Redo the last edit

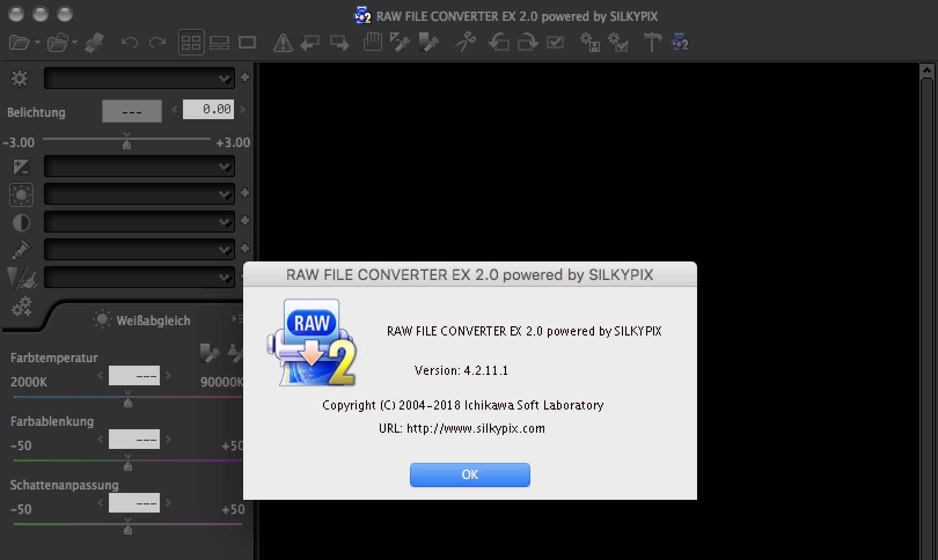point(157,43)
